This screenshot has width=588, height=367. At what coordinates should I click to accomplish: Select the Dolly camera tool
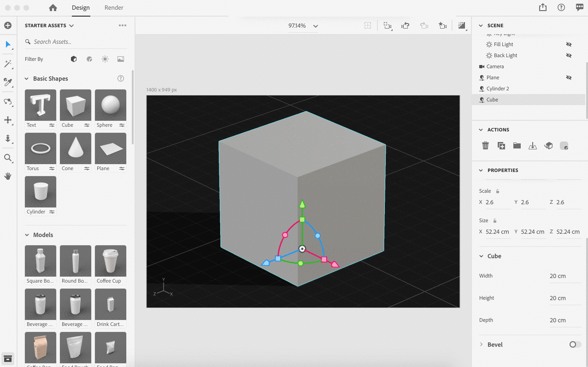point(8,139)
